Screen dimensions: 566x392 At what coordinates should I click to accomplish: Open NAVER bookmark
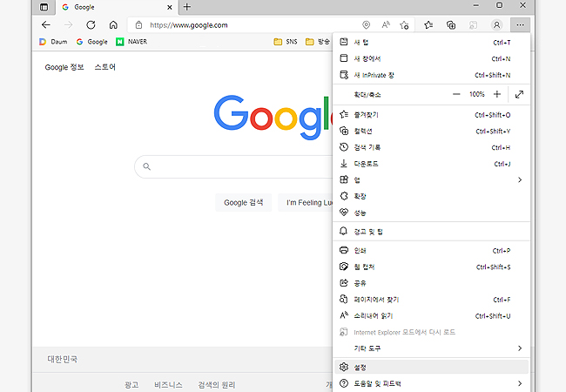coord(131,42)
